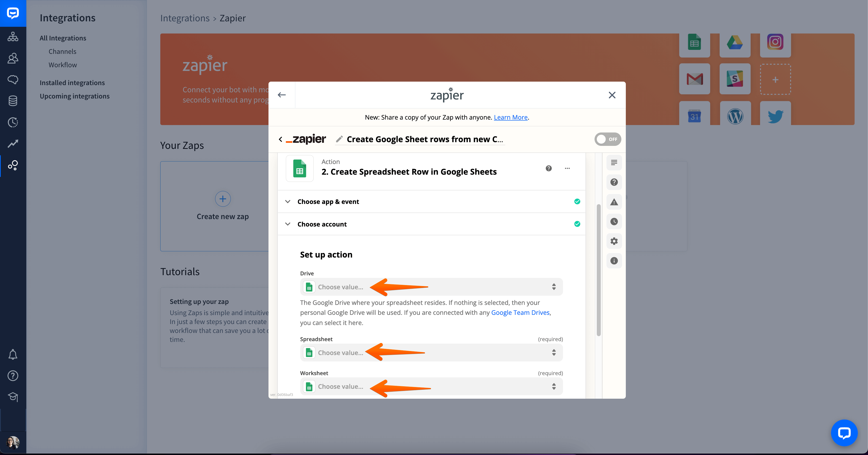Open the Zap outline lines icon

click(614, 163)
